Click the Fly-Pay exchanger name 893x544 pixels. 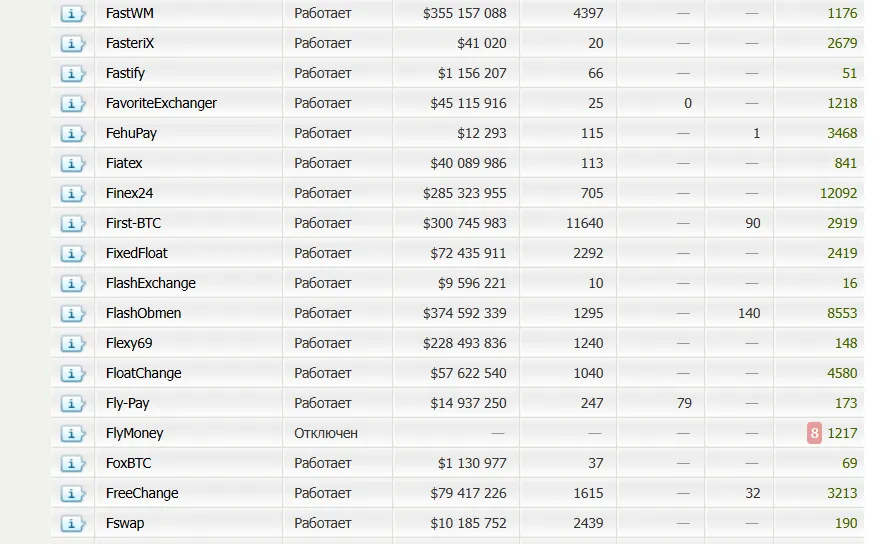(128, 403)
